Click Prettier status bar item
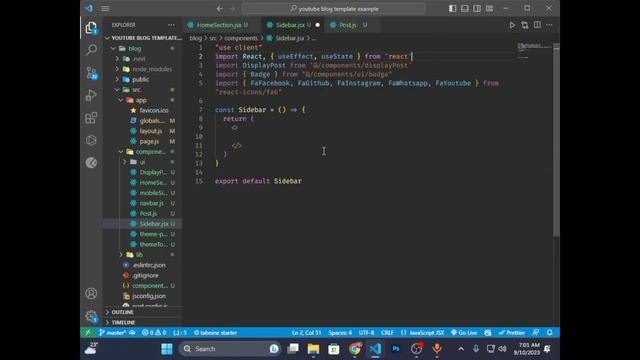Image resolution: width=640 pixels, height=360 pixels. point(511,333)
